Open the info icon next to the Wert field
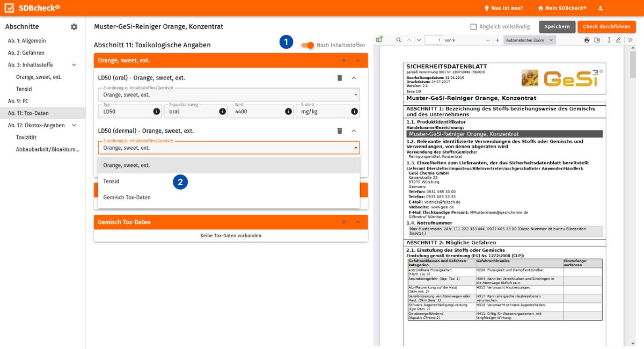The image size is (644, 349). click(288, 111)
